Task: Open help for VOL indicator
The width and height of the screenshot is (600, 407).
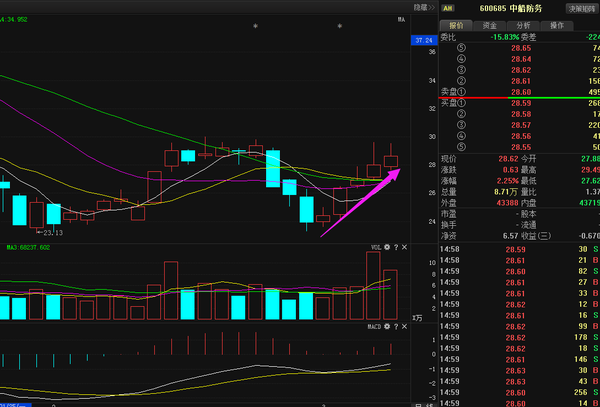Action: pyautogui.click(x=396, y=247)
